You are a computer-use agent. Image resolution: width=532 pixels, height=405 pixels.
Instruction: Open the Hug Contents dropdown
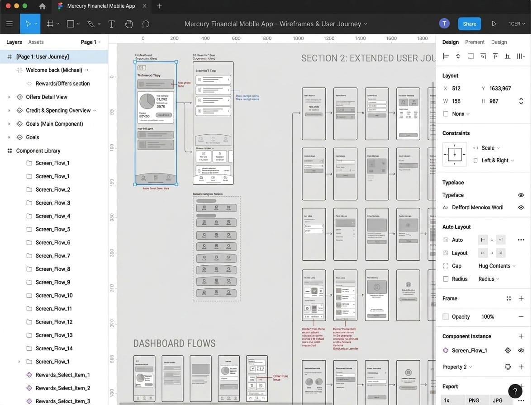pyautogui.click(x=497, y=266)
